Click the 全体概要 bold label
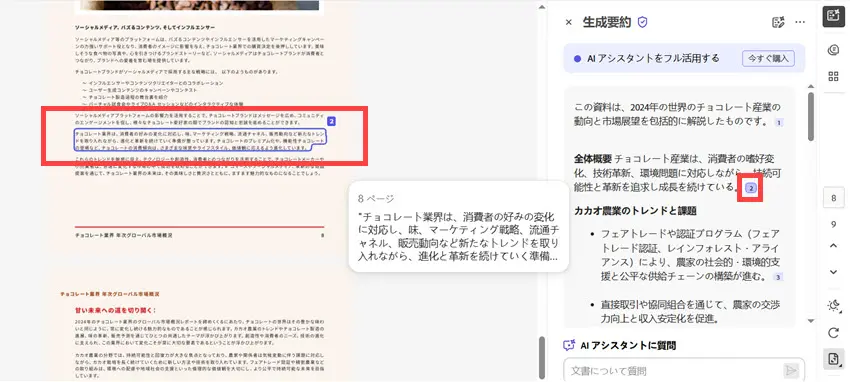 (593, 159)
